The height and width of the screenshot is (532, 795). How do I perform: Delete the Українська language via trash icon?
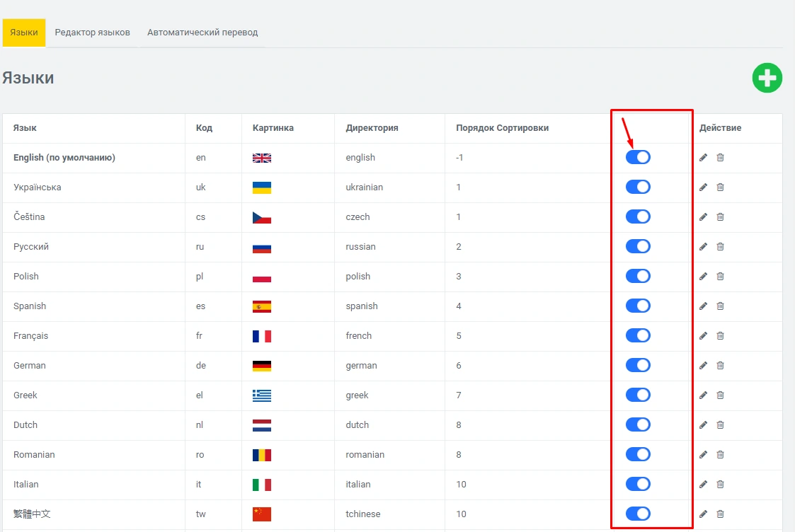point(720,187)
